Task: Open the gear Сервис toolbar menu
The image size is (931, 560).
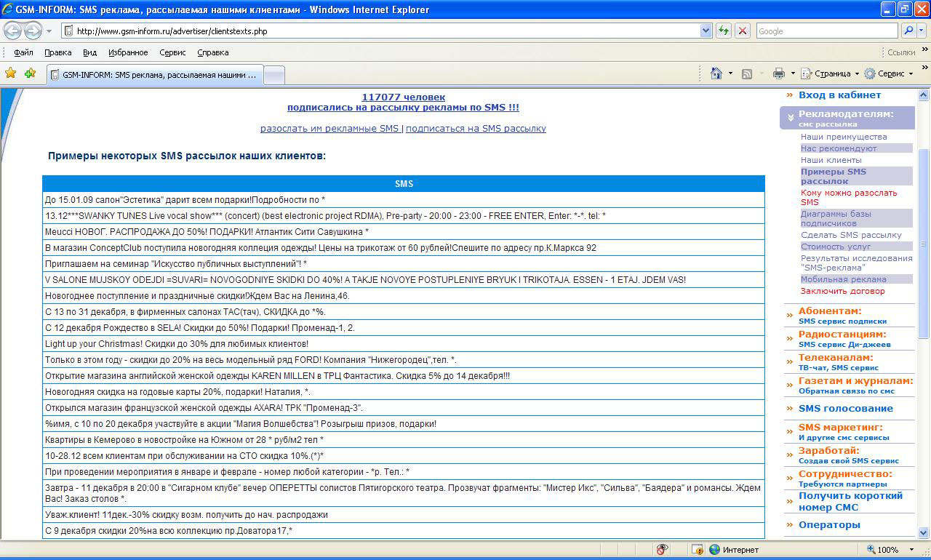Action: 887,73
